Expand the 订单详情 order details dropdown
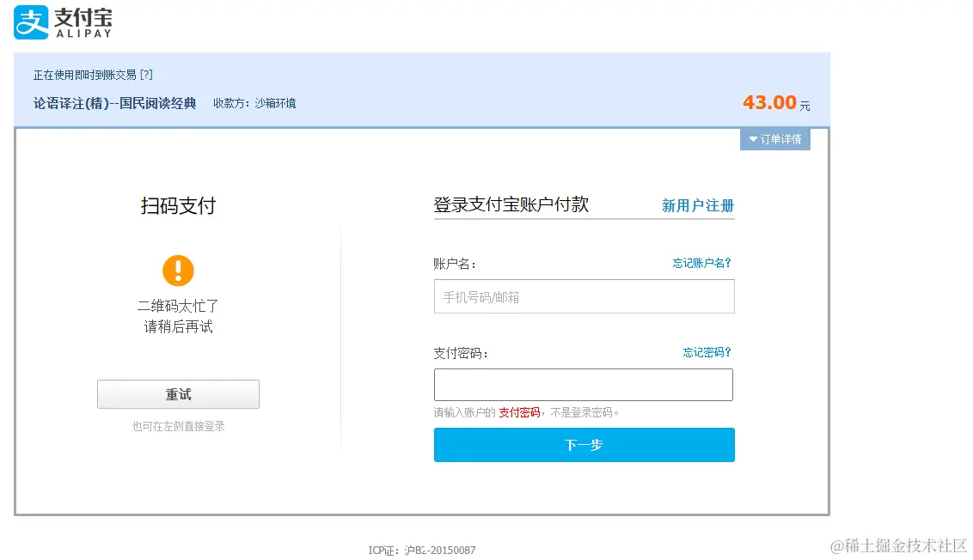 (x=775, y=139)
